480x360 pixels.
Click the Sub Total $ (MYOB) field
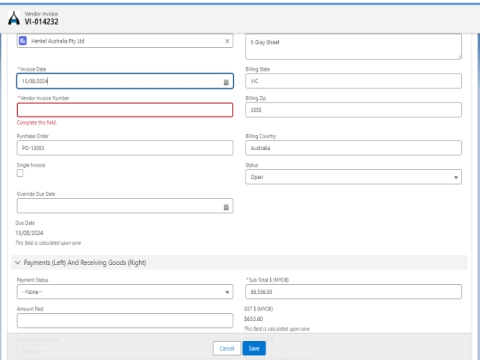[x=354, y=292]
